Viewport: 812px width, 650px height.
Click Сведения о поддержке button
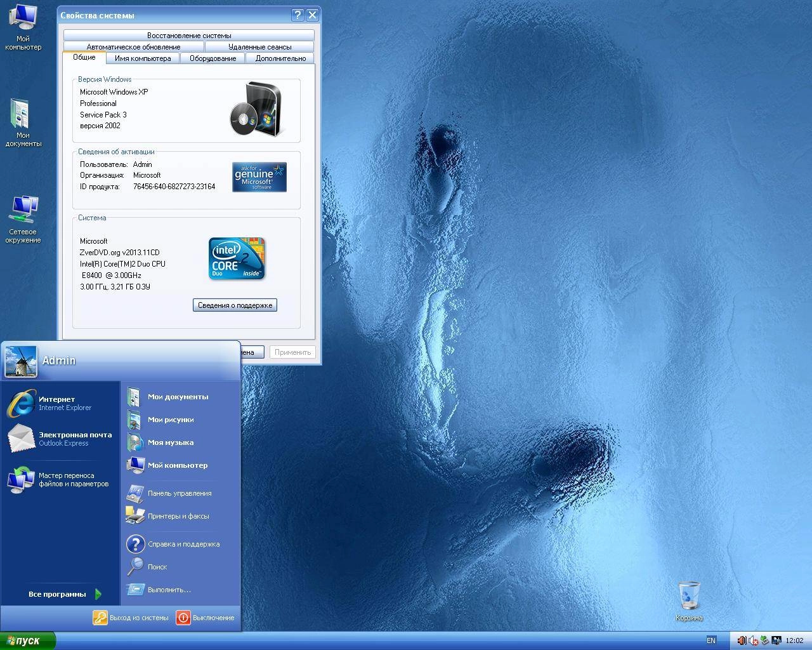pos(235,305)
